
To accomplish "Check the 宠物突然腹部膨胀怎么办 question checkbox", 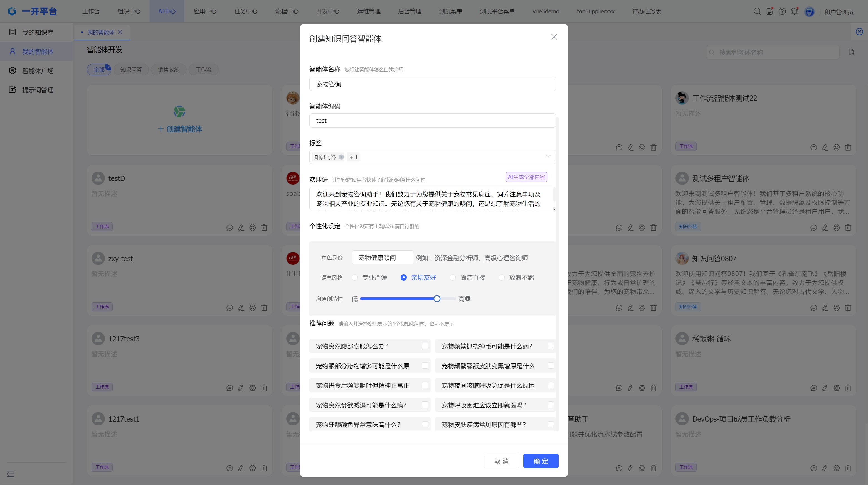I will click(x=425, y=346).
